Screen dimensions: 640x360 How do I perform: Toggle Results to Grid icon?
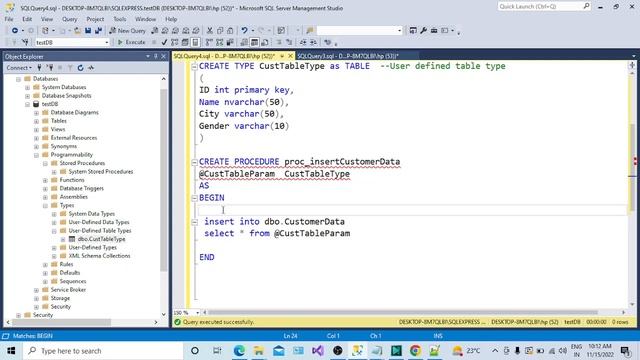point(254,42)
